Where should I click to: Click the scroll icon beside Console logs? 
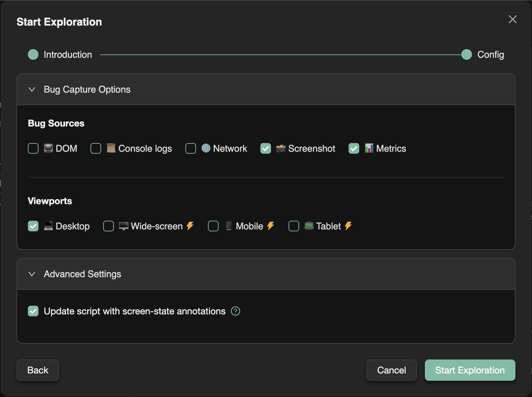coord(111,148)
